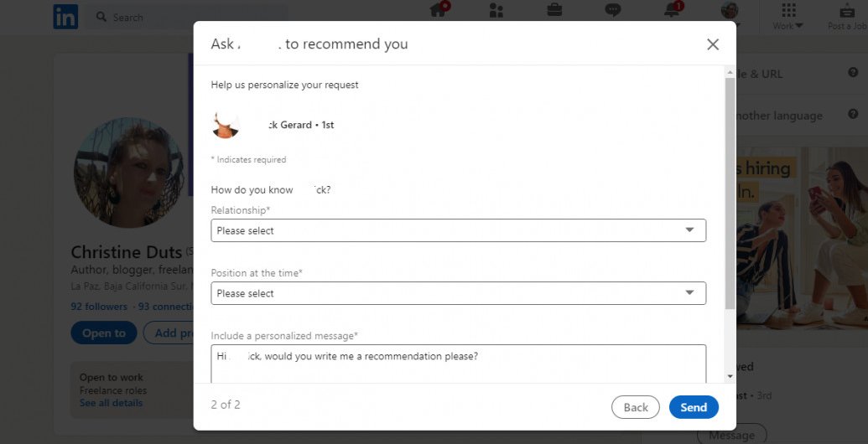
Task: Click inside the personalized message field
Action: click(x=459, y=364)
